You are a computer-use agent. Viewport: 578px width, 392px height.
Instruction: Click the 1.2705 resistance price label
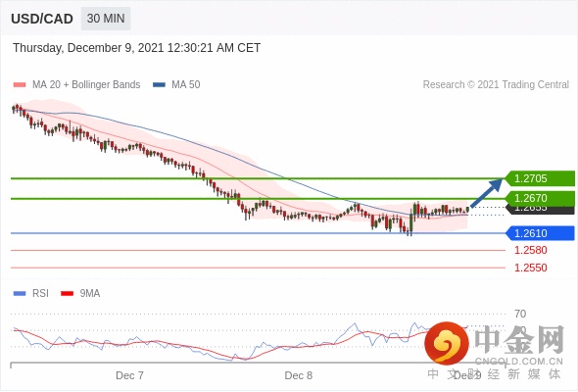[x=540, y=178]
